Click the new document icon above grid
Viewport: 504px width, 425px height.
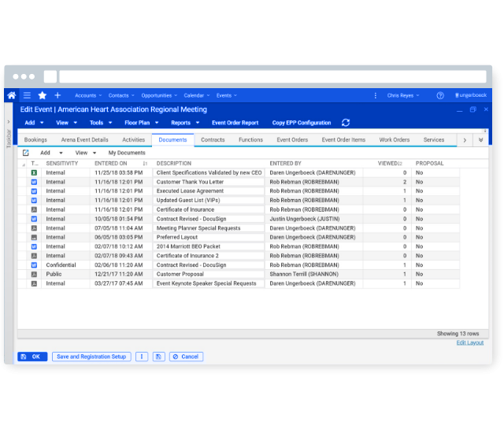point(25,153)
